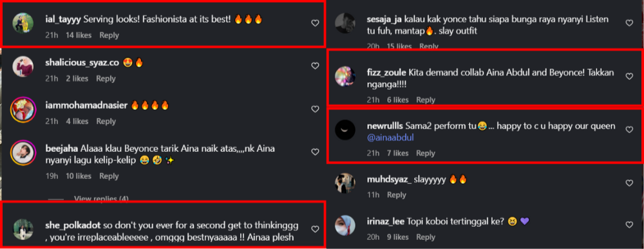
Task: Visit the newrullls username profile
Action: tap(385, 126)
